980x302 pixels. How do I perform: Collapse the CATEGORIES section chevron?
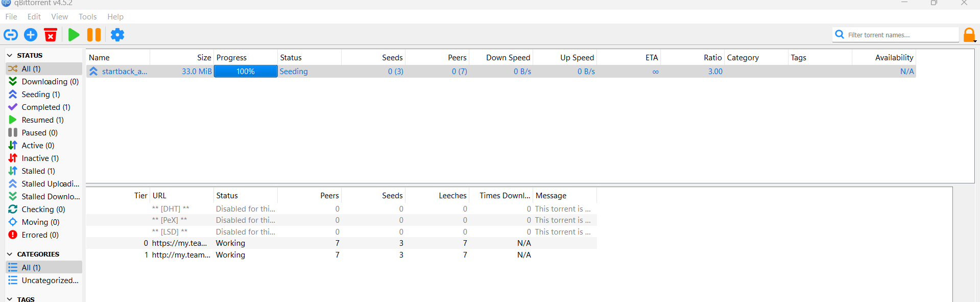pyautogui.click(x=10, y=254)
